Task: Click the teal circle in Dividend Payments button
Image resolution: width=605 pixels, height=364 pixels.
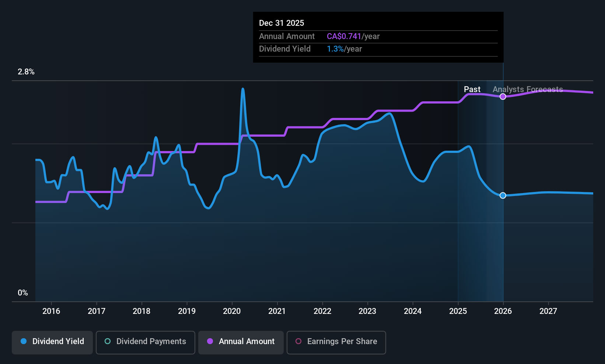Action: (107, 342)
